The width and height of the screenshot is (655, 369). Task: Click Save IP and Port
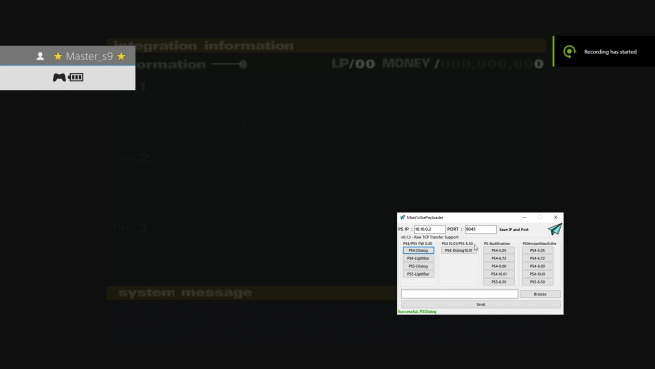(x=514, y=229)
